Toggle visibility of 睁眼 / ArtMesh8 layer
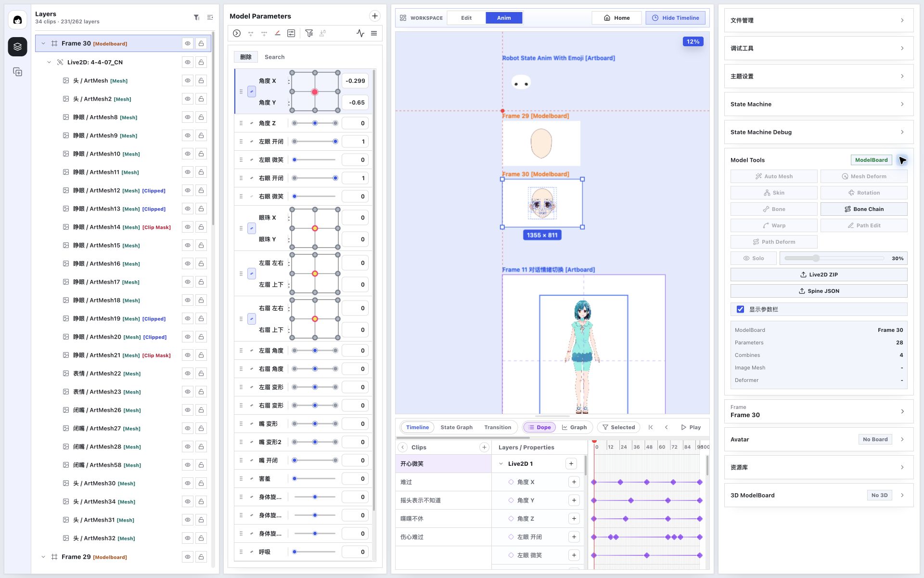 click(x=188, y=117)
